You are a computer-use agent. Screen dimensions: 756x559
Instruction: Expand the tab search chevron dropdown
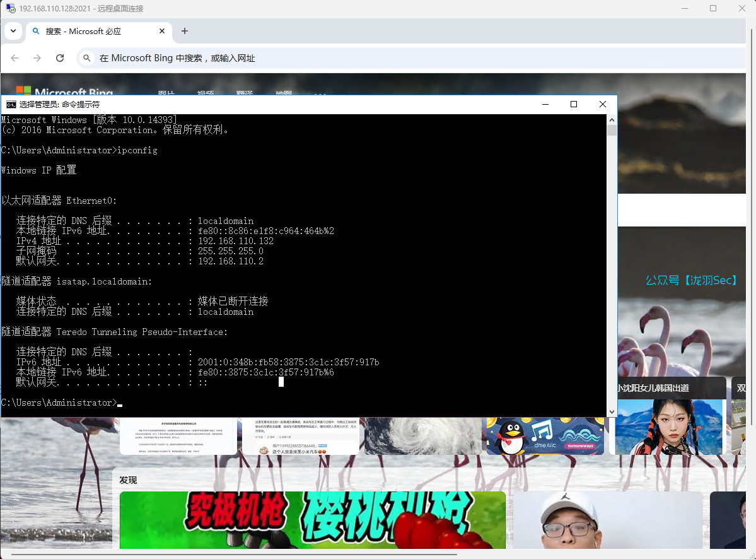click(x=13, y=31)
